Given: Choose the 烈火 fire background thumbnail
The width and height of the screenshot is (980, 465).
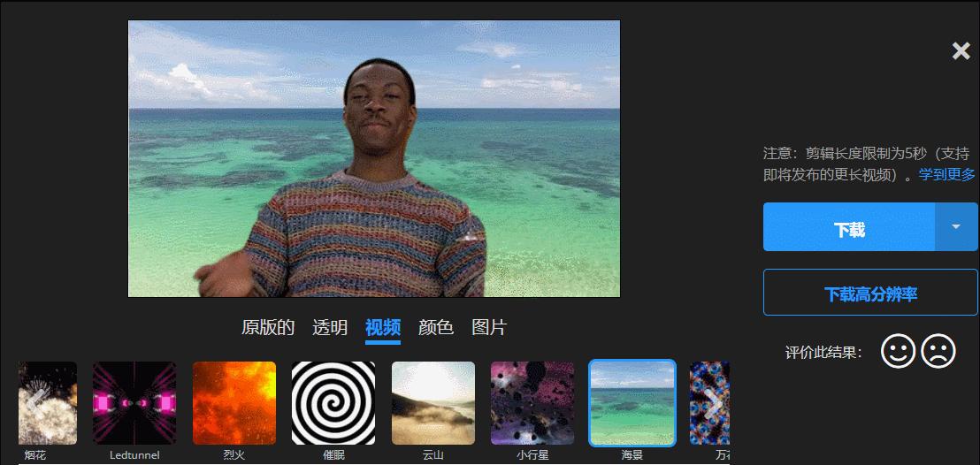Looking at the screenshot, I should (x=234, y=403).
